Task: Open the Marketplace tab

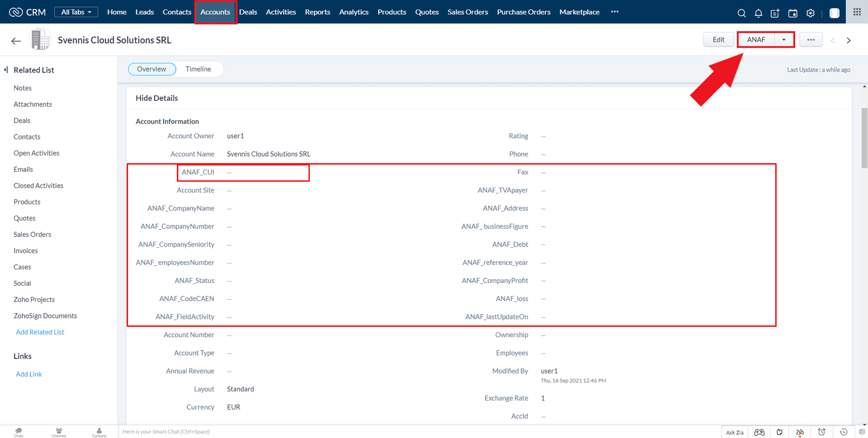Action: coord(579,12)
